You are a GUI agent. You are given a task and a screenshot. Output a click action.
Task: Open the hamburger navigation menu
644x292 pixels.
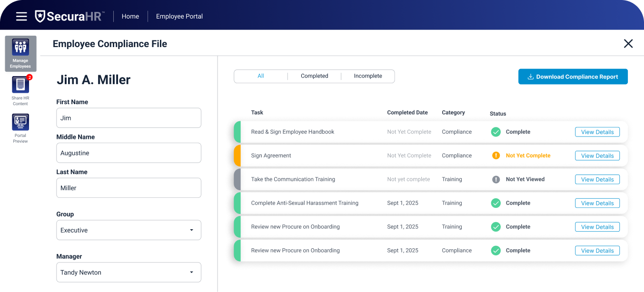click(x=21, y=16)
